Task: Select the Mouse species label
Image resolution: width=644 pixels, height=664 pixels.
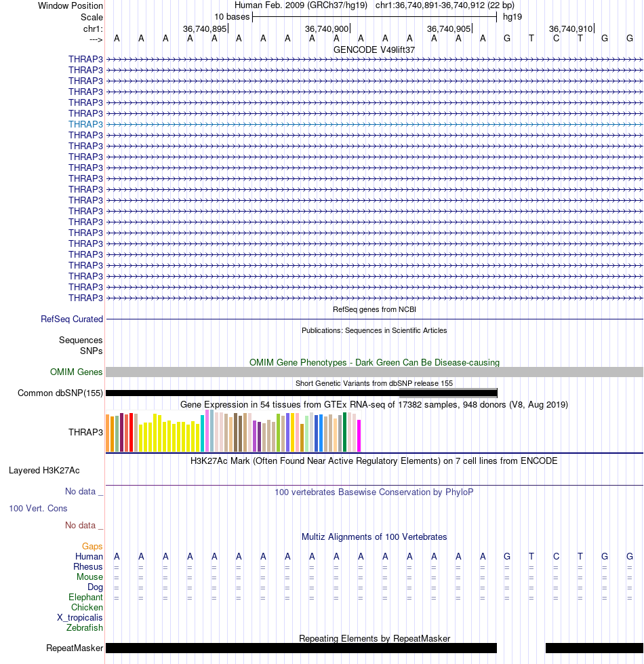Action: [89, 577]
